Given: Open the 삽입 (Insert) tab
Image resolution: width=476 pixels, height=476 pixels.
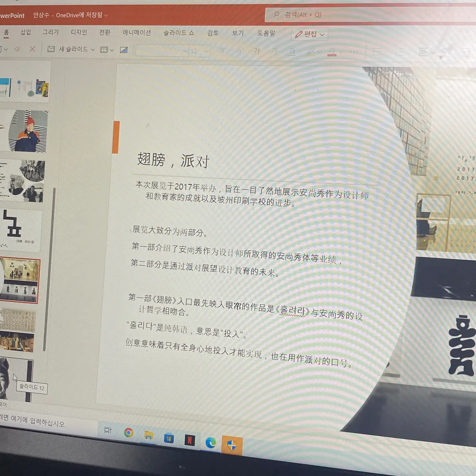Looking at the screenshot, I should (x=26, y=32).
